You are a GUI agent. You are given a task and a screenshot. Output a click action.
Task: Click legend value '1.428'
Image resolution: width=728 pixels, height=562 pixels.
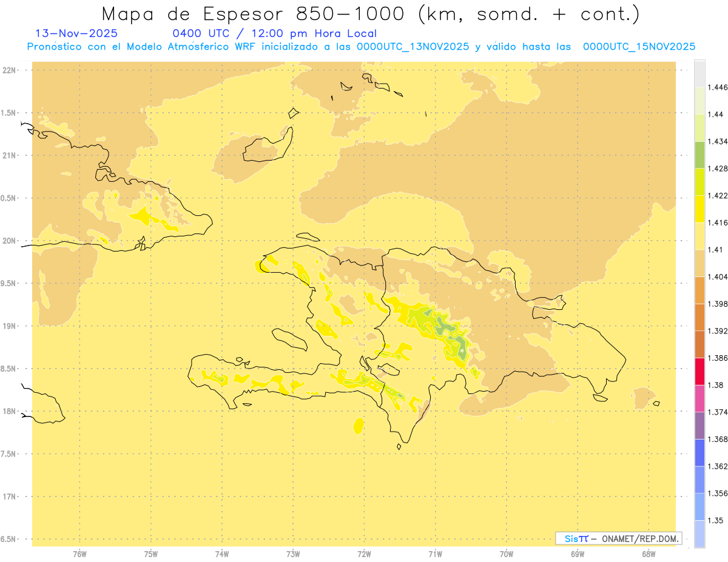click(718, 169)
